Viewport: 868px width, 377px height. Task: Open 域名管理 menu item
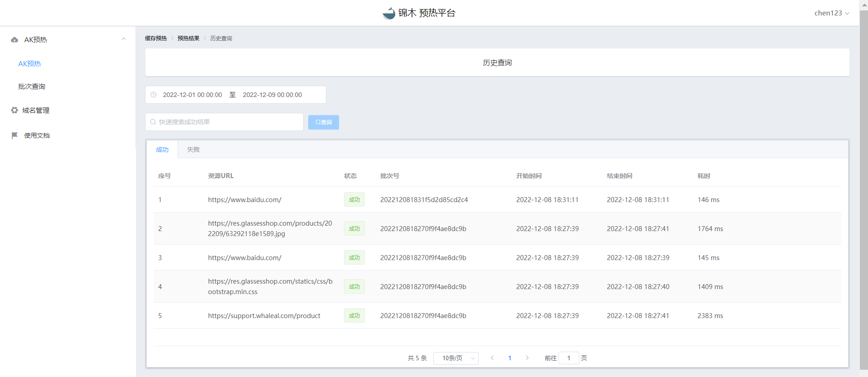coord(36,110)
